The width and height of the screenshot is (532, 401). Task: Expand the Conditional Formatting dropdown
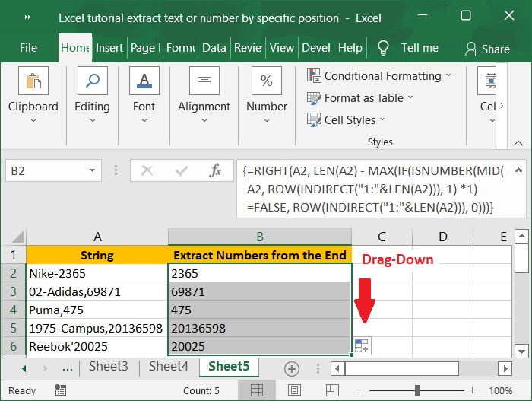(x=448, y=75)
